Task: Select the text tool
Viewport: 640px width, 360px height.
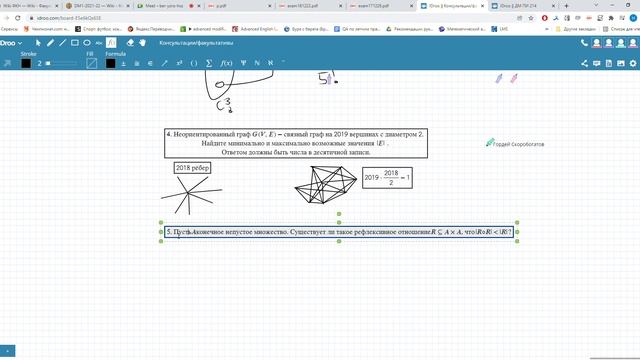Action: click(99, 43)
